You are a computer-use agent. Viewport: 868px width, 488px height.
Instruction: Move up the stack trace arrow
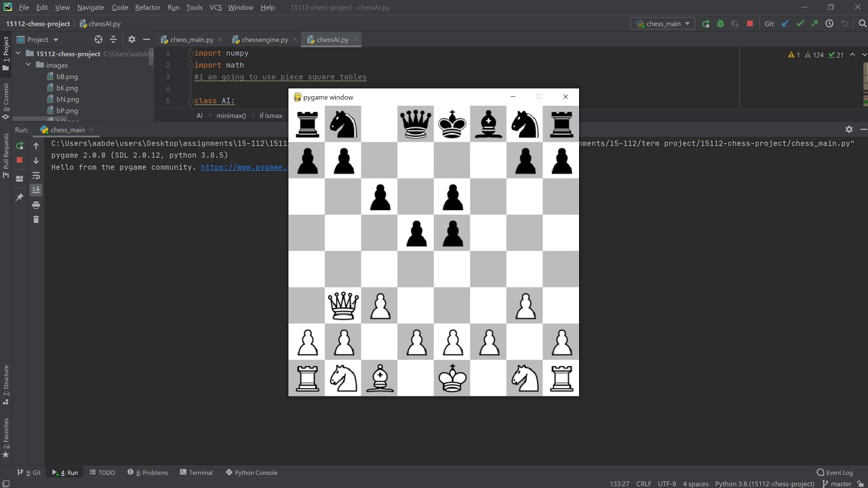36,146
